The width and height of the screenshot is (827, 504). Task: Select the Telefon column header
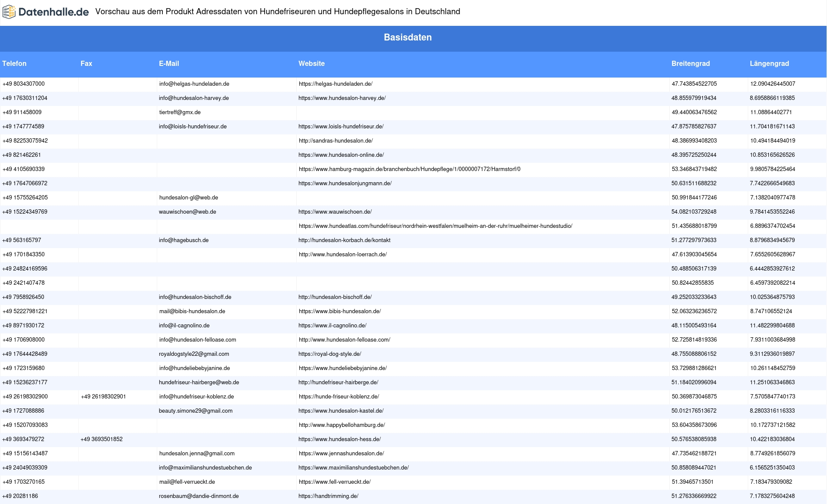click(14, 63)
